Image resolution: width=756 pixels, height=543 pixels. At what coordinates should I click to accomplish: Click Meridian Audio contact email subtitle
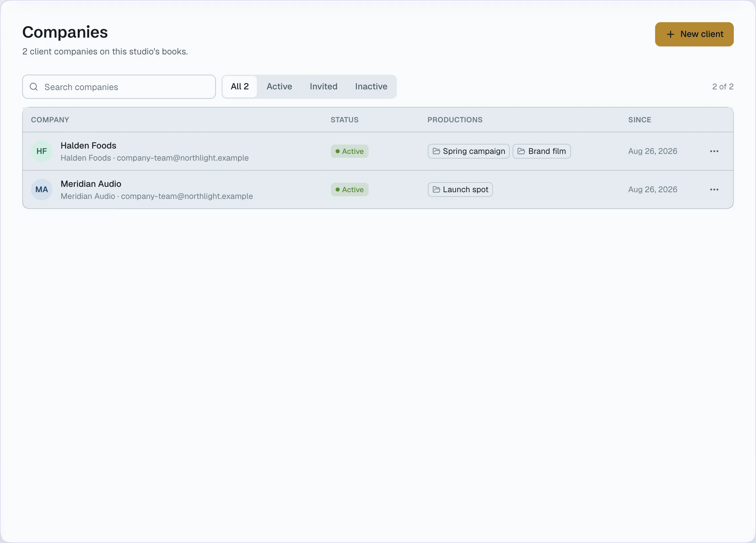click(157, 196)
